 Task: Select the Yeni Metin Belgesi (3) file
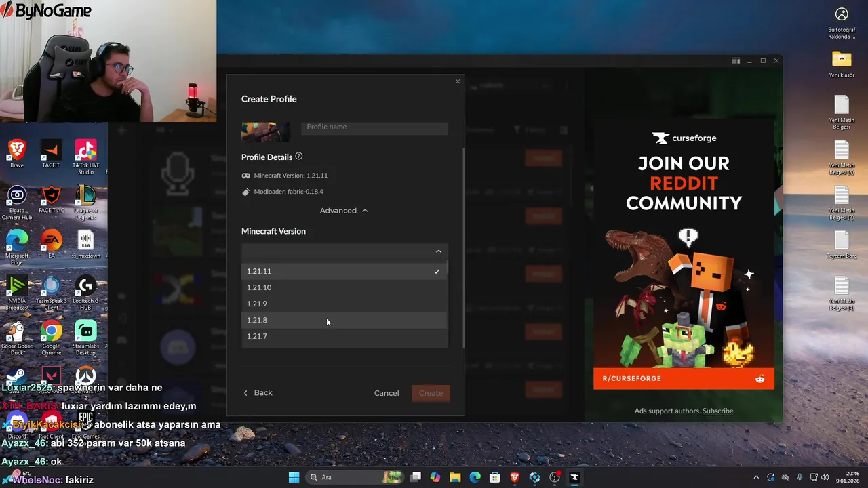point(842,158)
